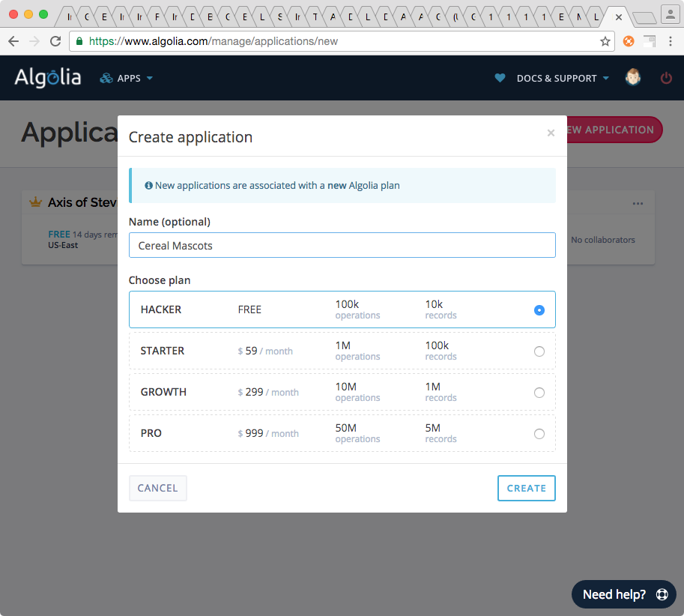
Task: Click the STARTER plan name
Action: click(x=163, y=351)
